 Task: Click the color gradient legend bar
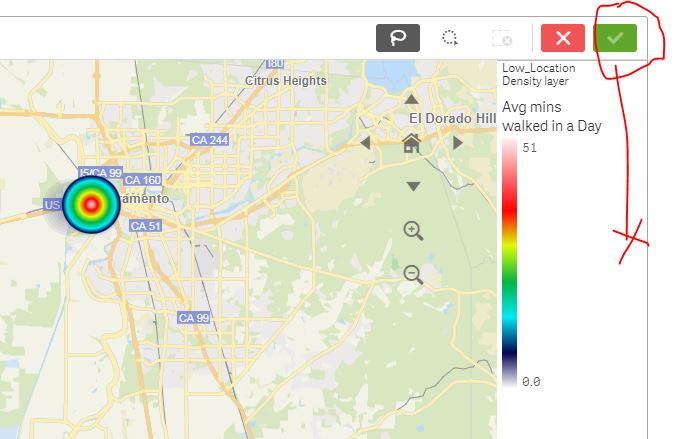[510, 263]
